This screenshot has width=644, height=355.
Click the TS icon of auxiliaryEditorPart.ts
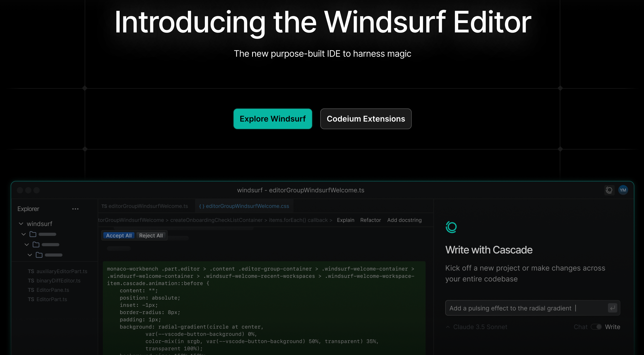(x=31, y=271)
